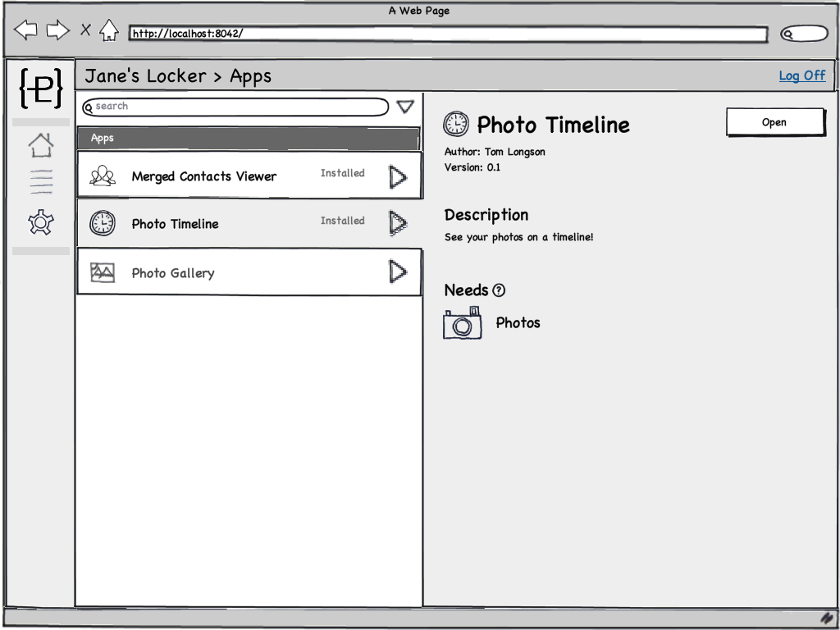Screen dimensions: 840x630
Task: Click the Log Off link
Action: (802, 75)
